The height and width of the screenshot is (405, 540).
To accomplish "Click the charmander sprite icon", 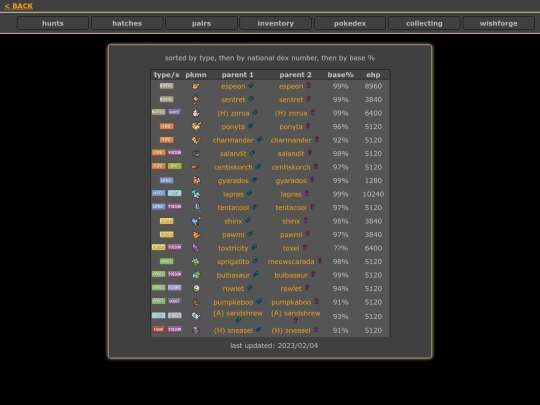I will [x=196, y=140].
